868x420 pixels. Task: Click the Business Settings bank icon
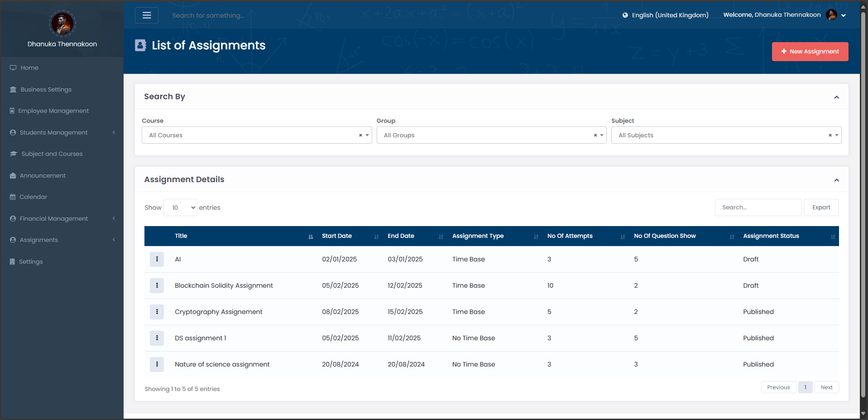(13, 90)
